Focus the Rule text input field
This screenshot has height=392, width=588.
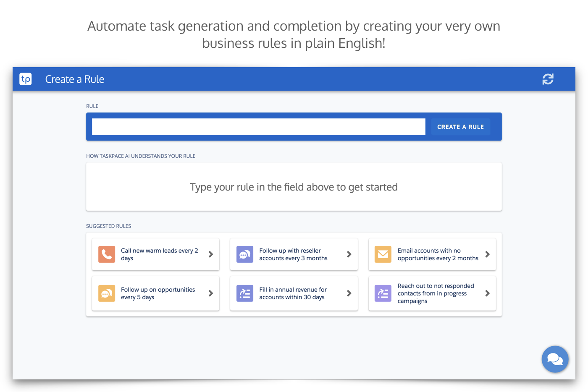(258, 127)
